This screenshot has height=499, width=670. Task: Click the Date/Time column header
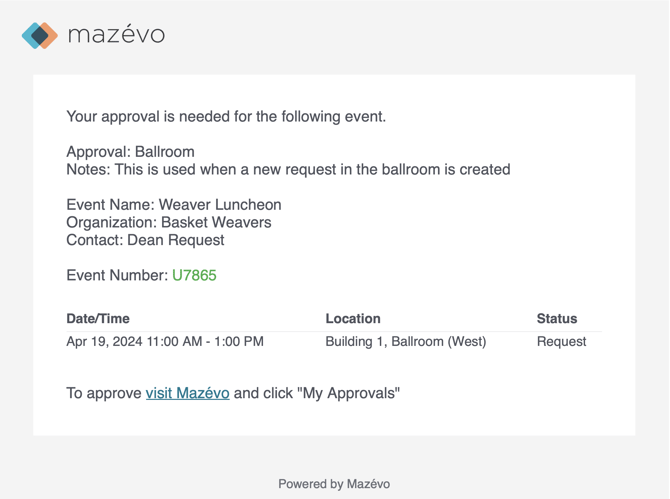[x=98, y=319]
